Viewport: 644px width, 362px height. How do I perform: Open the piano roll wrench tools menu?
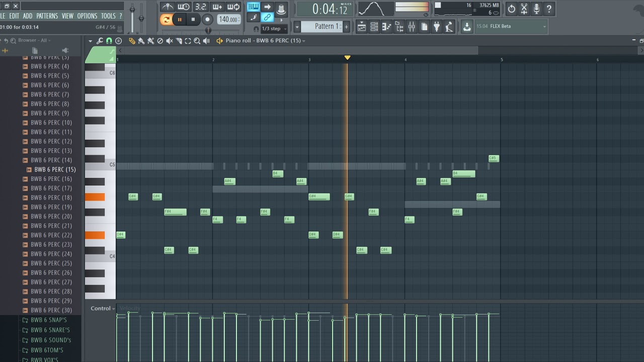(100, 41)
